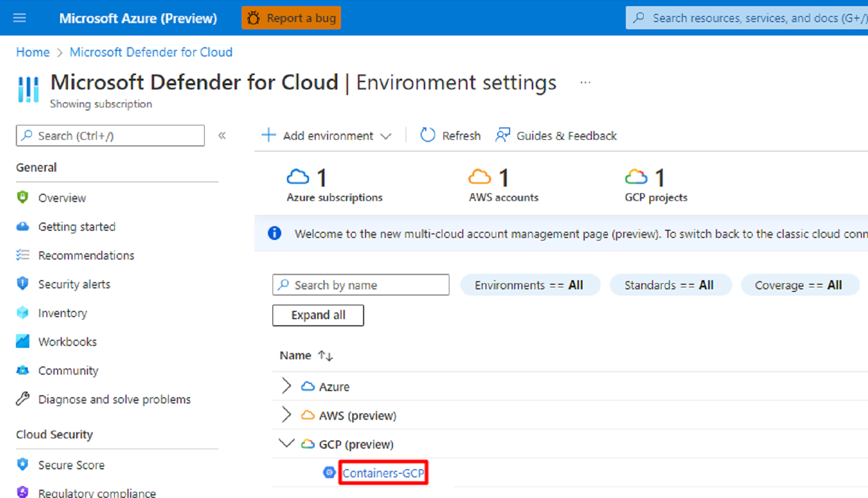Click the Report a bug button
Screen dimensions: 868x498
(291, 18)
